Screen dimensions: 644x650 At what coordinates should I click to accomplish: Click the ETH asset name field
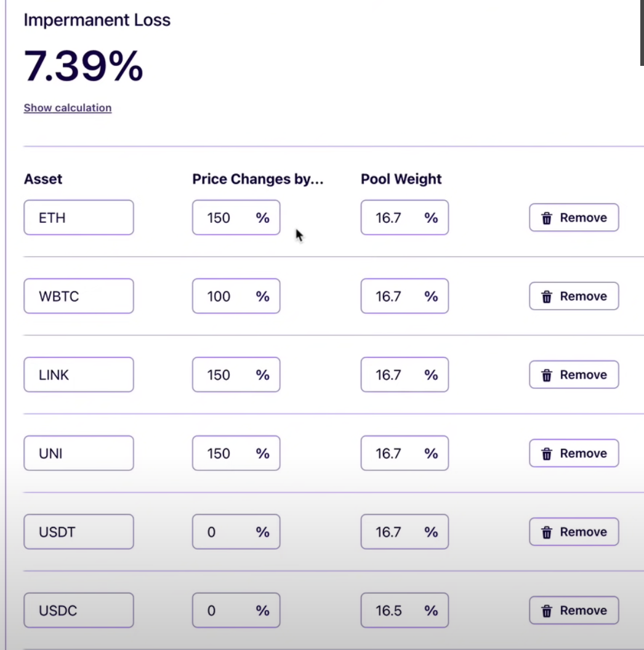pyautogui.click(x=79, y=217)
